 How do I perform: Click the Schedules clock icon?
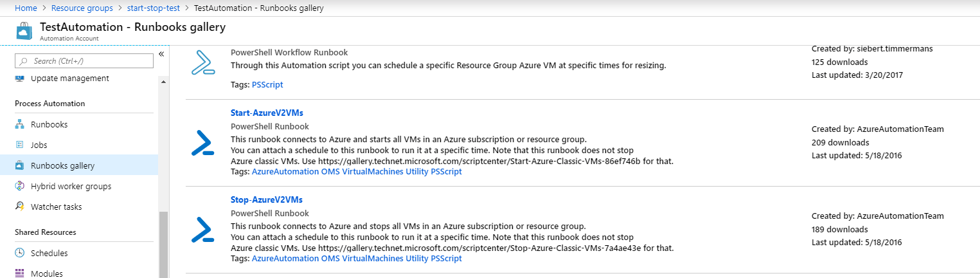19,253
